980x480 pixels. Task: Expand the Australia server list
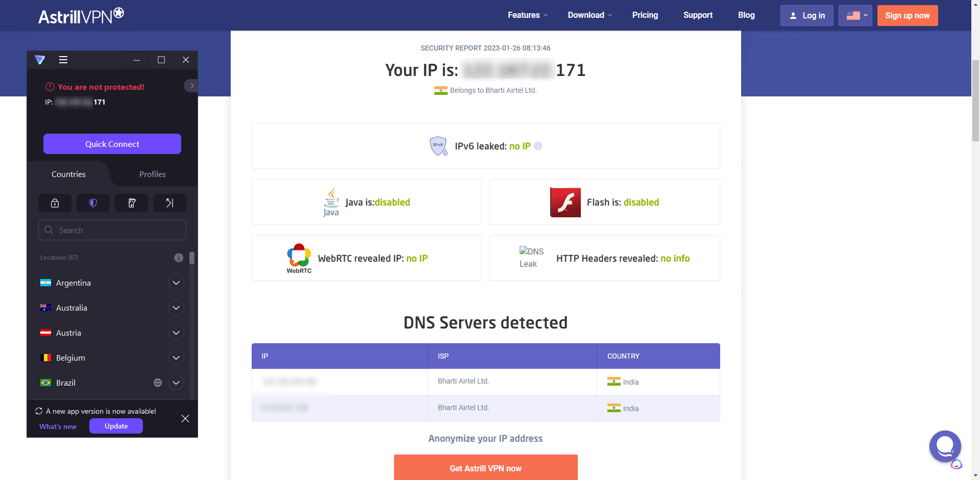click(x=176, y=308)
